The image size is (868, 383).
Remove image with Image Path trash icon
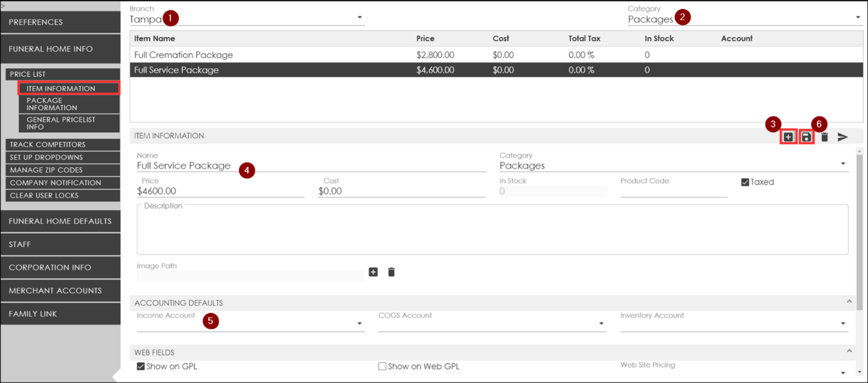[x=391, y=272]
